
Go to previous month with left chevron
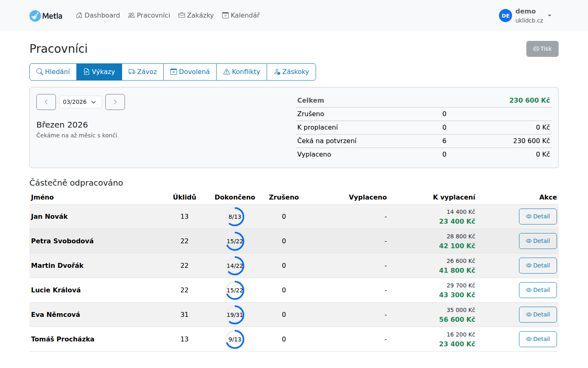(46, 102)
